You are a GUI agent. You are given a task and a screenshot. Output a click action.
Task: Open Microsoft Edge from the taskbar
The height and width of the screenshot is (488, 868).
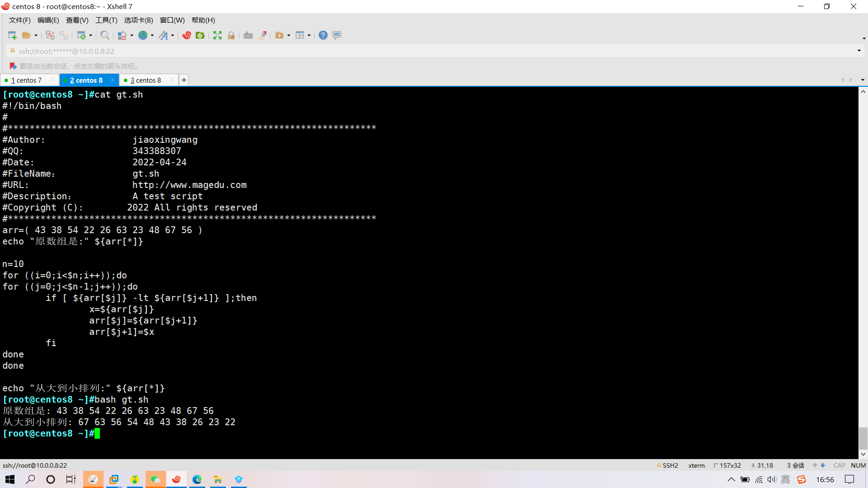coord(197,479)
